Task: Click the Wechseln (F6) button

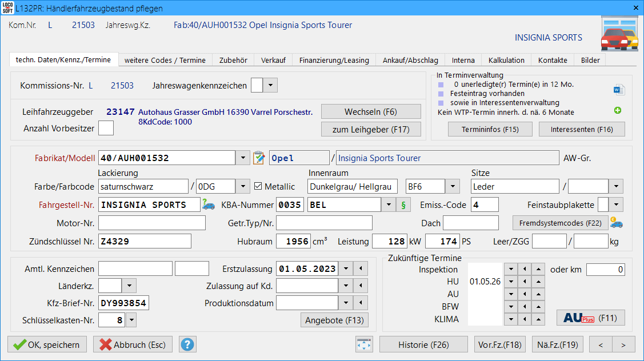Action: click(371, 111)
